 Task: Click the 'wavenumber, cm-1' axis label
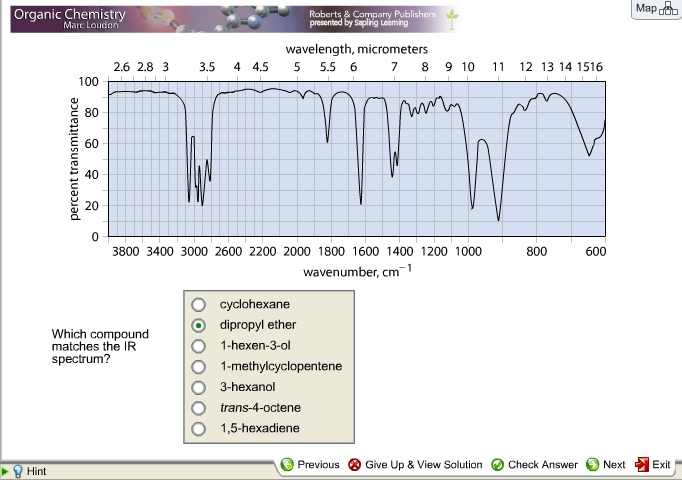[358, 271]
